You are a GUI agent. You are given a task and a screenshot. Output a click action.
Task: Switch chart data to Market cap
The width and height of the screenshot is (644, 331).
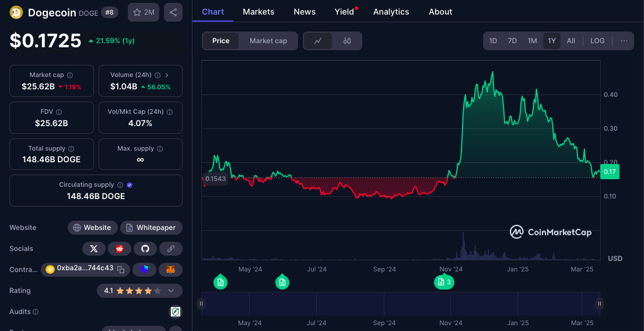268,41
